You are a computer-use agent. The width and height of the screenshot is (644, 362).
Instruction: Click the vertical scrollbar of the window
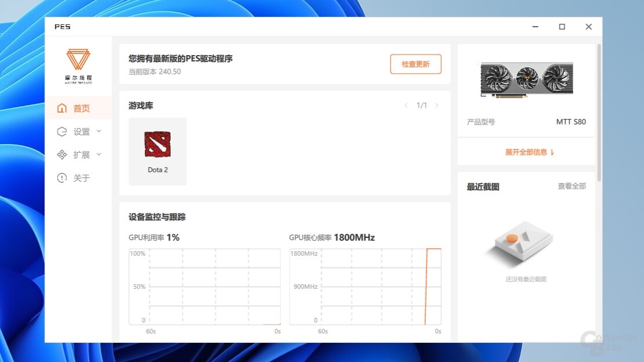tap(599, 113)
